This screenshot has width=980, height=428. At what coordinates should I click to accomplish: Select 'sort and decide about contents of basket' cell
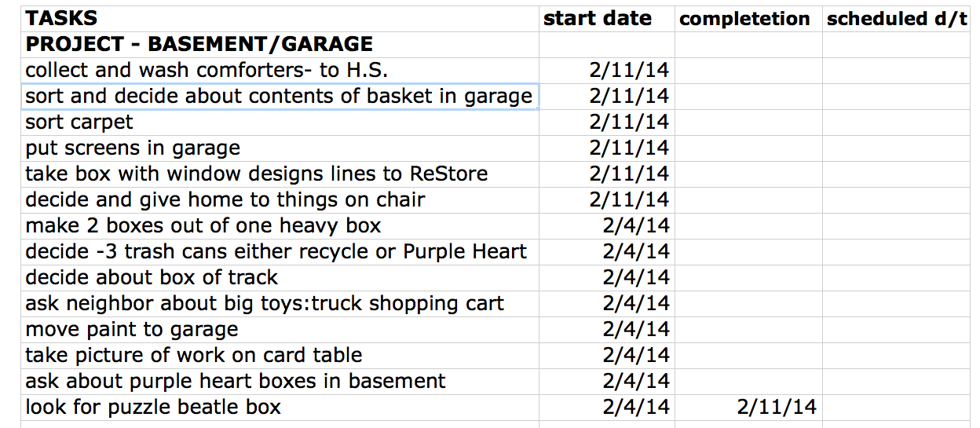[x=280, y=97]
